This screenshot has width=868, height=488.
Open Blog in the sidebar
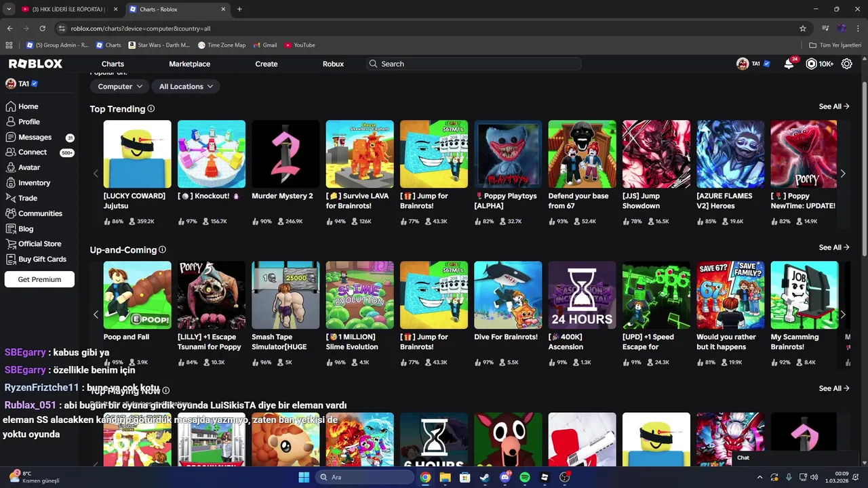tap(26, 228)
